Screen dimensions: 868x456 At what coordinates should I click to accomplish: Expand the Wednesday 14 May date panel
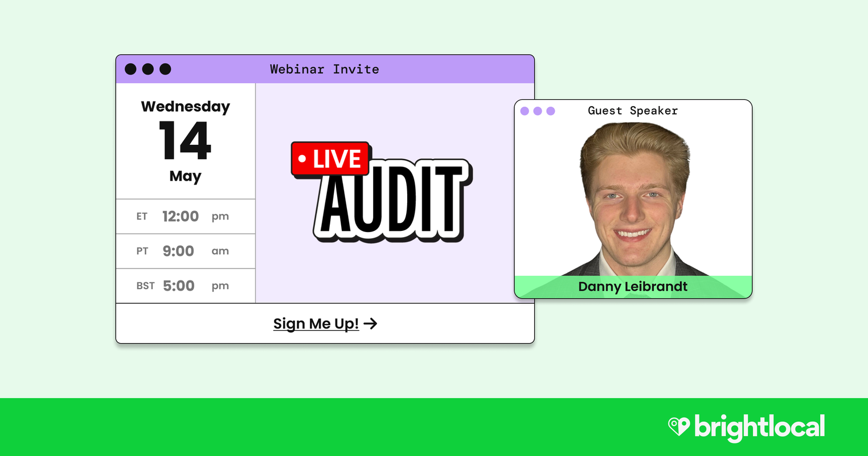point(185,141)
